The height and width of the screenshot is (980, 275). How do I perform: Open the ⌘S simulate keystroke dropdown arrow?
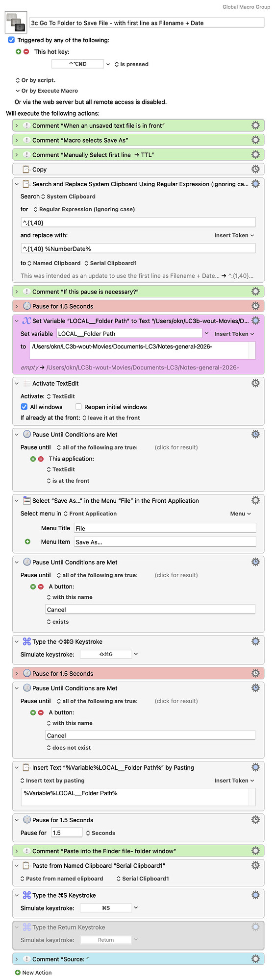tap(136, 908)
